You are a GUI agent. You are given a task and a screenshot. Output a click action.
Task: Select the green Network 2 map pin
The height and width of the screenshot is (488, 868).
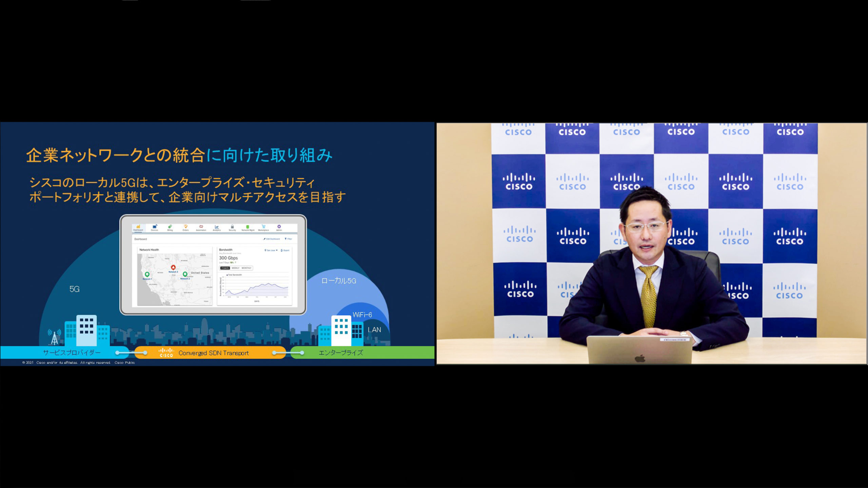pyautogui.click(x=185, y=274)
